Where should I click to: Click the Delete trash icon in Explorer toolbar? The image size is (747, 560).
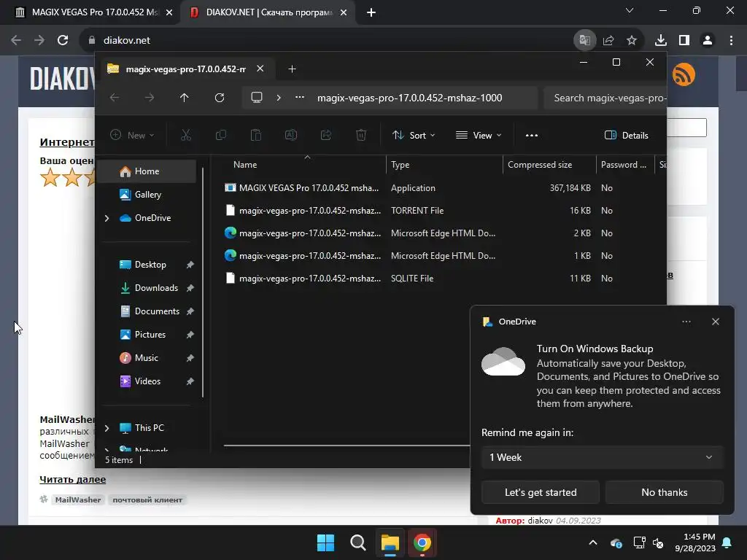361,135
